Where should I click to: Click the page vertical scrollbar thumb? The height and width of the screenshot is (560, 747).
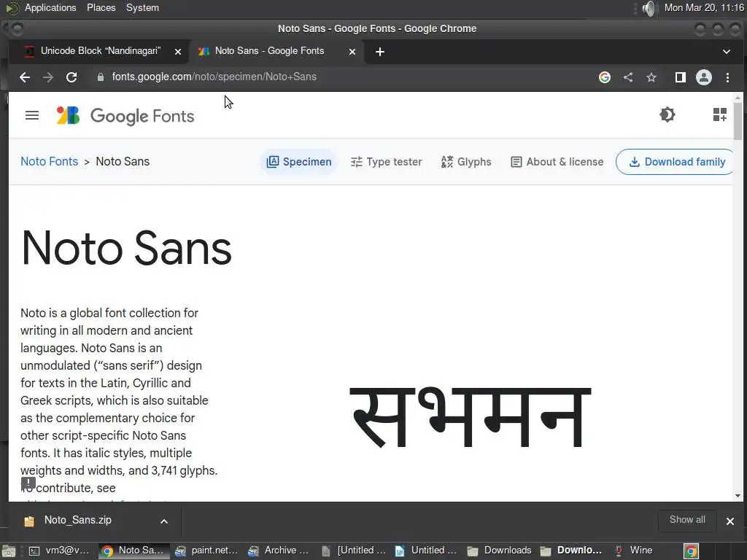click(738, 122)
